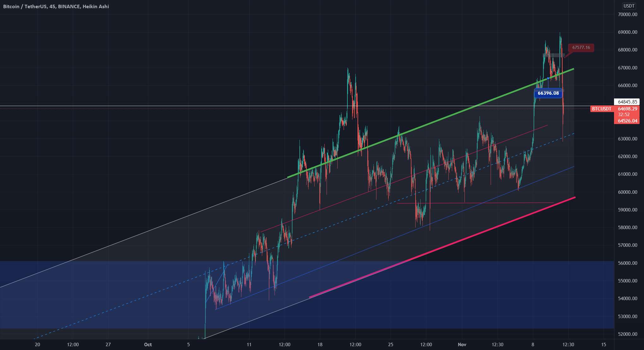Screen dimensions: 644x350
Task: Click the 54000.00 price axis label
Action: (x=628, y=299)
